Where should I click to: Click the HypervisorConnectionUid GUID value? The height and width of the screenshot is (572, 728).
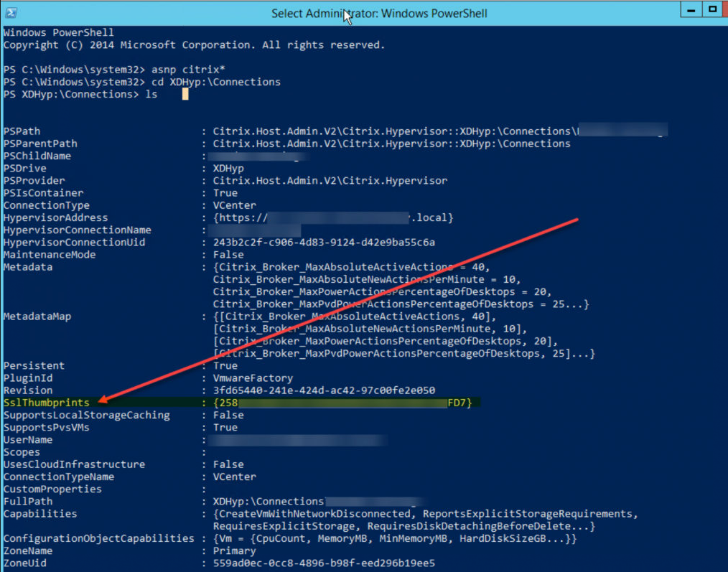tap(323, 243)
